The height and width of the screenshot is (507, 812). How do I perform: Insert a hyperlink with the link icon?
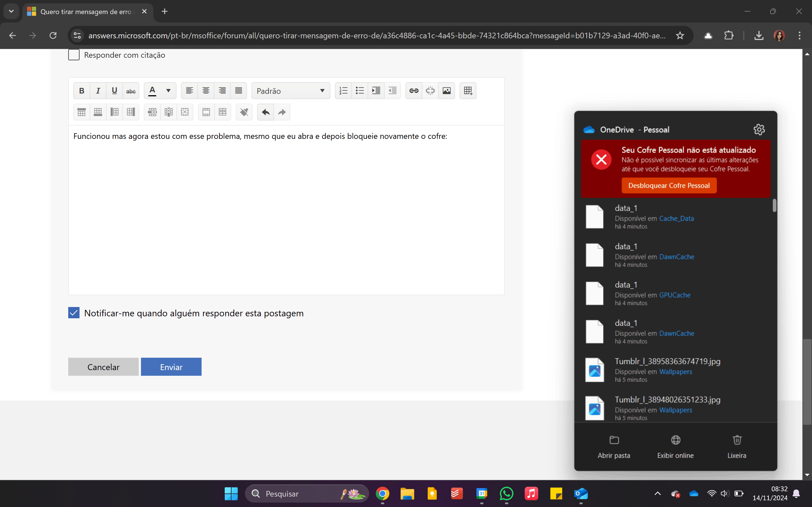(414, 90)
